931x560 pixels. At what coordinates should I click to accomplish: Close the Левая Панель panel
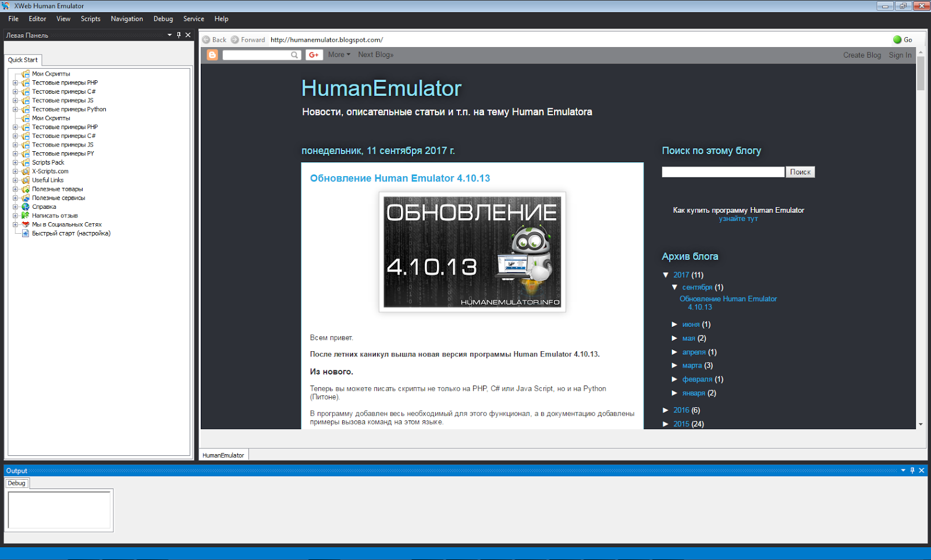coord(188,35)
